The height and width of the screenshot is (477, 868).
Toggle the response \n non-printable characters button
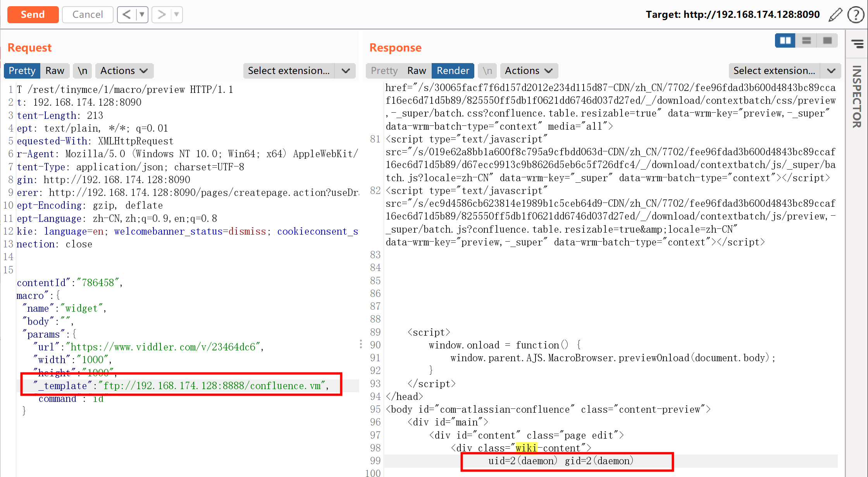487,71
